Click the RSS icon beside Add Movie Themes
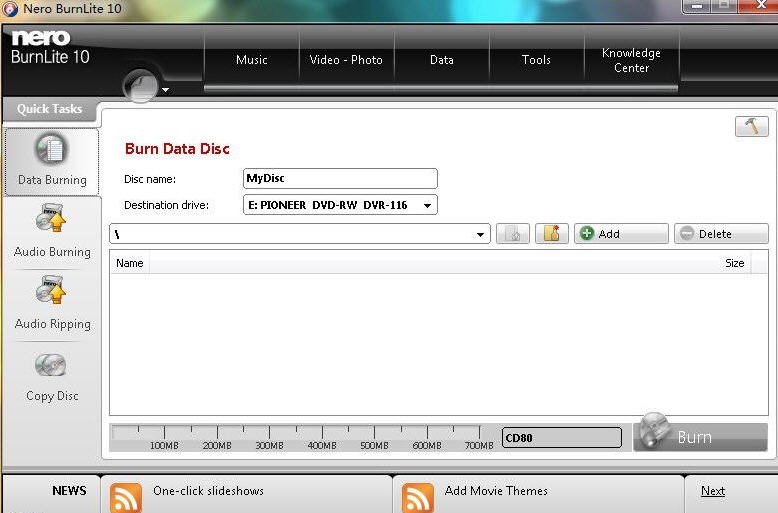 click(x=418, y=498)
